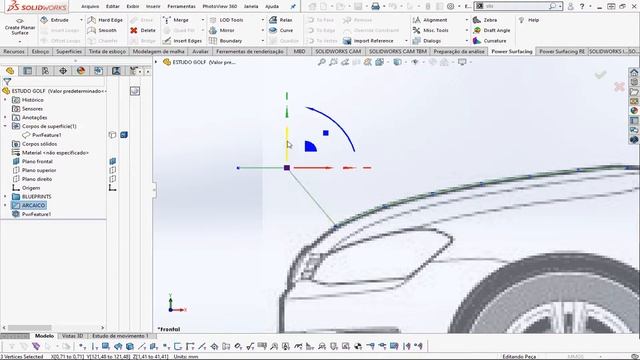
Task: Open the Merge dropdown arrow
Action: click(202, 20)
